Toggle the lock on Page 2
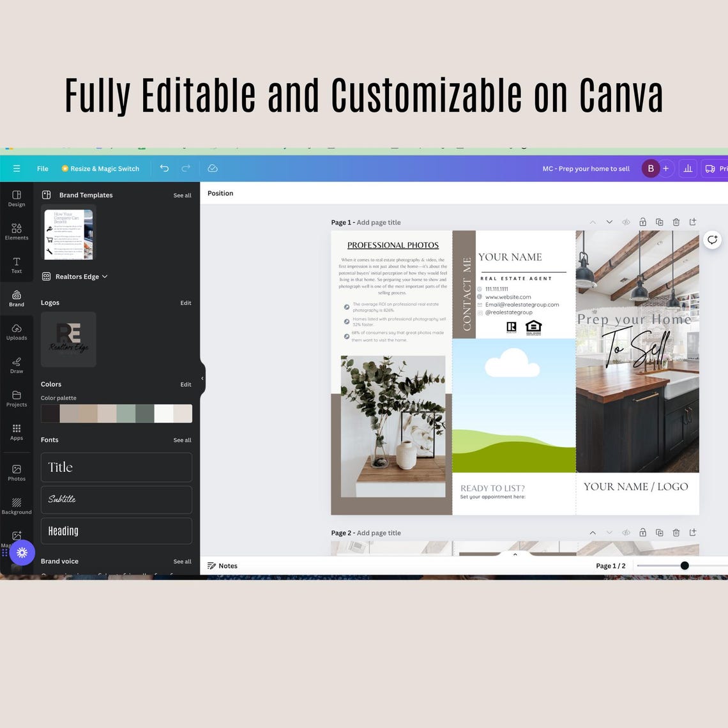728x728 pixels. [x=642, y=533]
